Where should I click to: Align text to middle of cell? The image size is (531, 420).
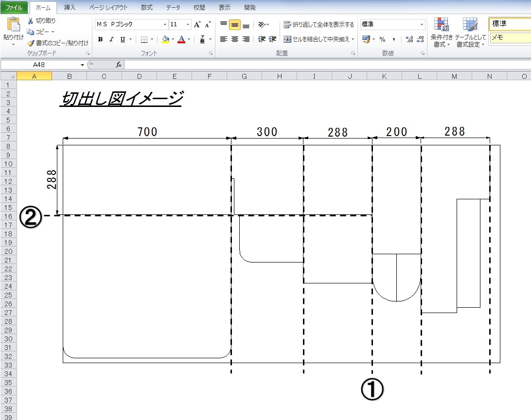click(235, 24)
